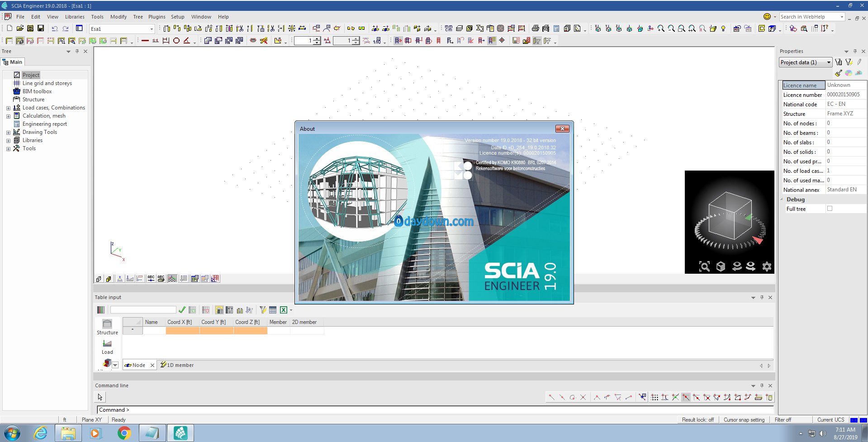The image size is (868, 442).
Task: Open the Esa1 project dropdown
Action: (x=152, y=29)
